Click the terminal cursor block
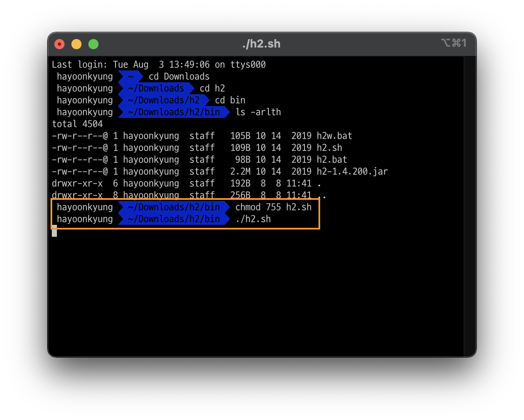524x420 pixels. pos(54,232)
